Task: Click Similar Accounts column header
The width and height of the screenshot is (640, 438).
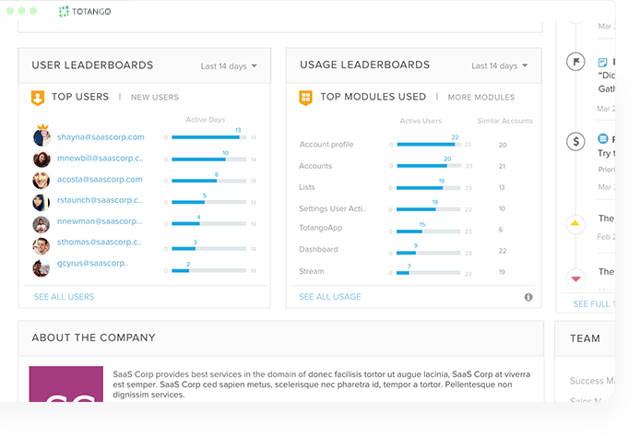Action: click(505, 121)
